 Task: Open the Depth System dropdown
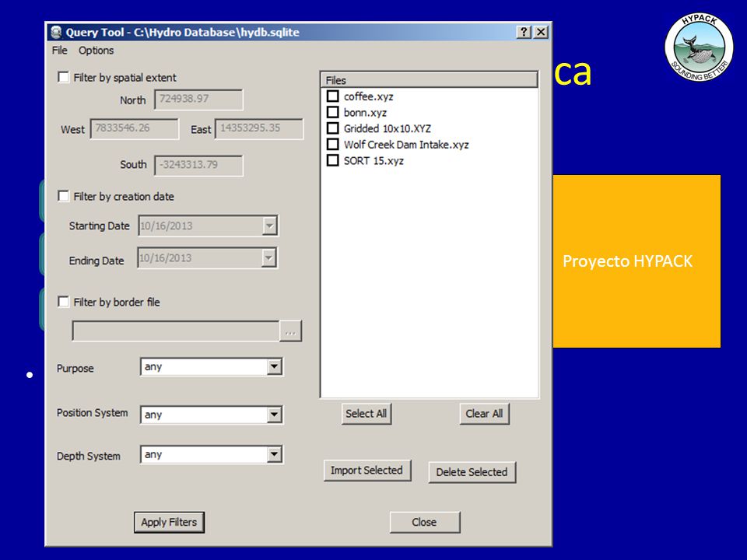pyautogui.click(x=274, y=454)
